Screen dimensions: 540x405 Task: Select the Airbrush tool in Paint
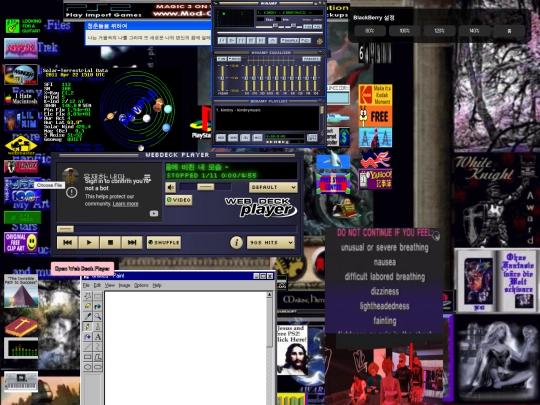(x=88, y=336)
